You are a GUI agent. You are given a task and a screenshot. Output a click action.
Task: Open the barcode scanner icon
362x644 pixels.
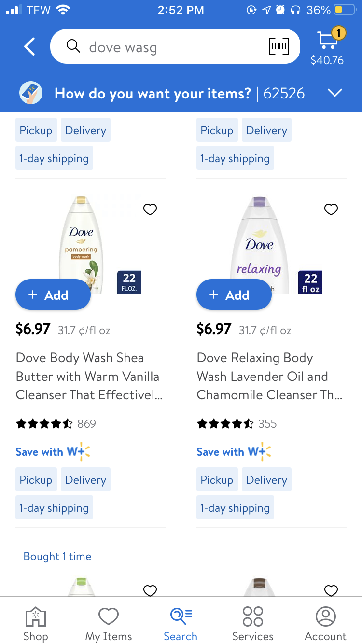click(x=278, y=47)
